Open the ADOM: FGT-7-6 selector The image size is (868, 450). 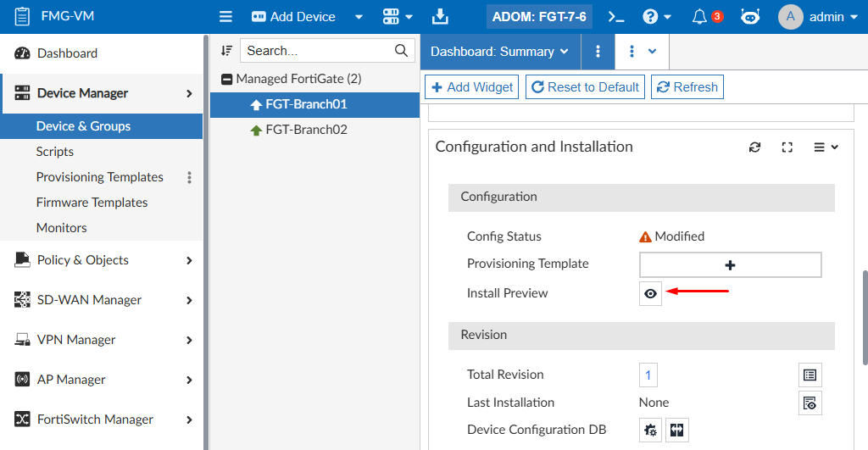coord(539,17)
